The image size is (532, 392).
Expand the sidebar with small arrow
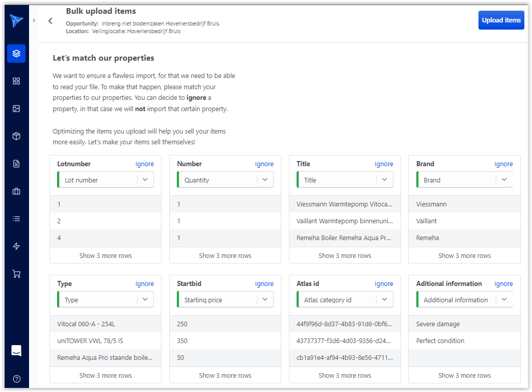click(x=34, y=20)
